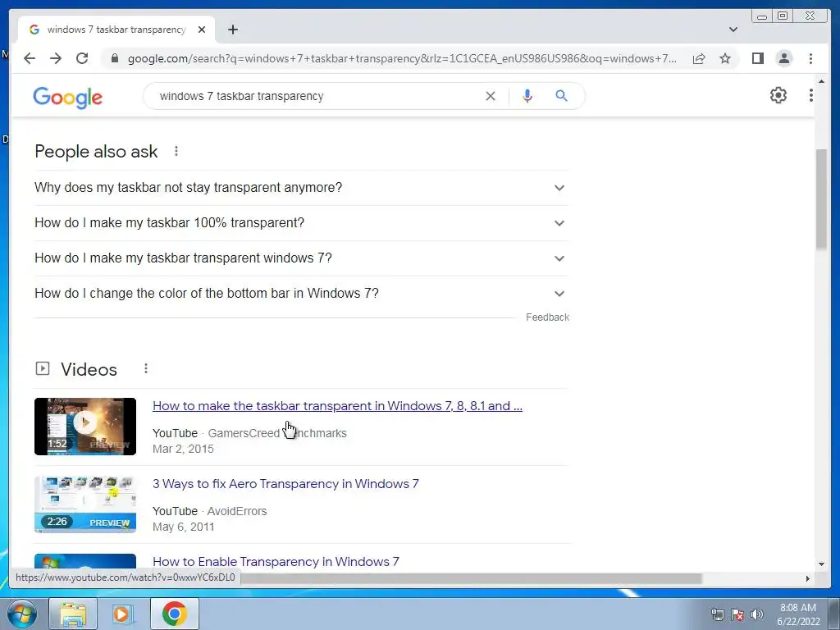Open Google apps dots beside the gear
Screen dimensions: 840x630
click(x=811, y=95)
